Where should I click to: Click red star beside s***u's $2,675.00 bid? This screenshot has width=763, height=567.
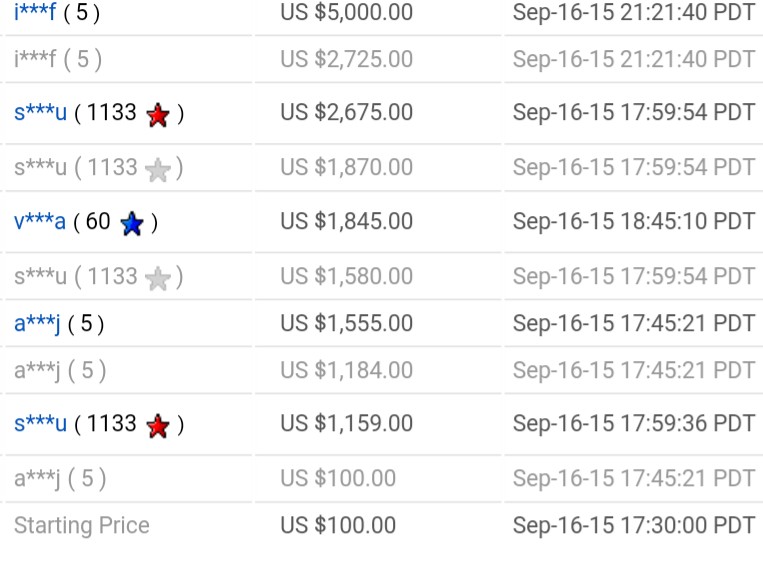[x=158, y=115]
